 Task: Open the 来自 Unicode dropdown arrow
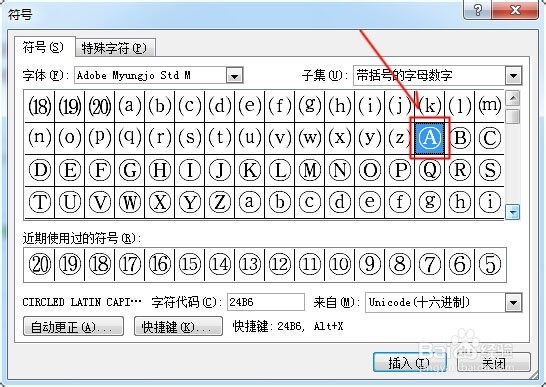point(514,302)
